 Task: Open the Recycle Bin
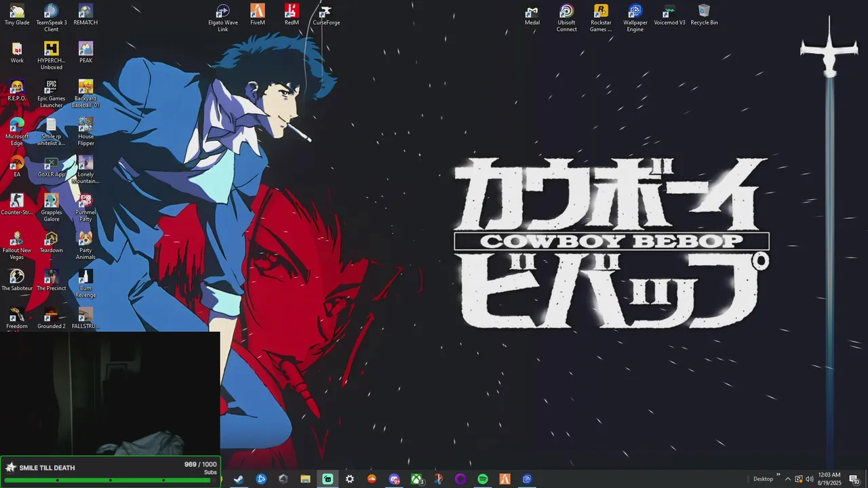704,15
